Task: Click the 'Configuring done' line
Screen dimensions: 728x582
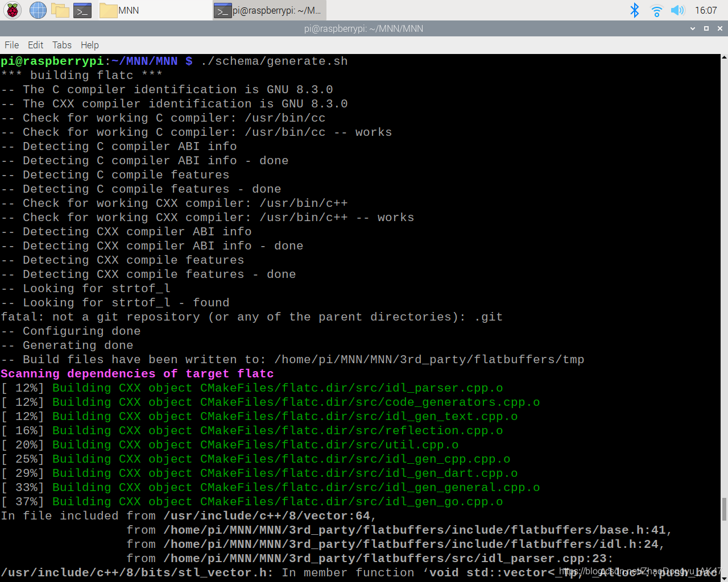Action: pos(71,331)
